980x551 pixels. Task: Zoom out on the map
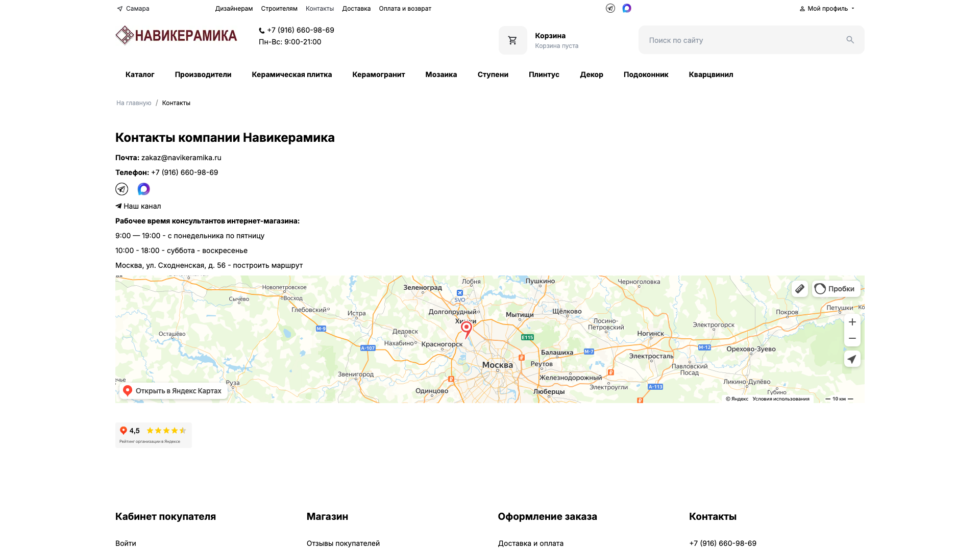[x=852, y=338]
